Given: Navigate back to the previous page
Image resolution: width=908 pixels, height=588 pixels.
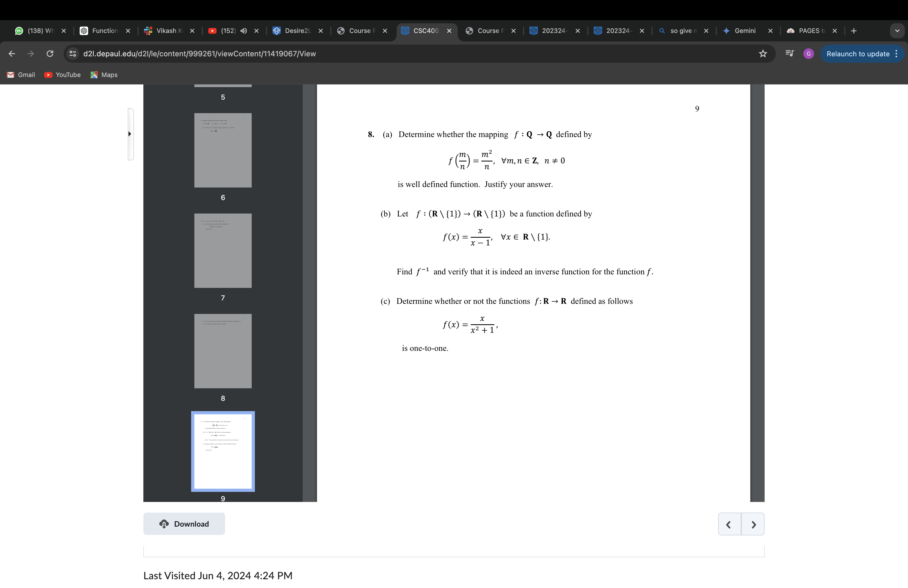Looking at the screenshot, I should point(11,54).
